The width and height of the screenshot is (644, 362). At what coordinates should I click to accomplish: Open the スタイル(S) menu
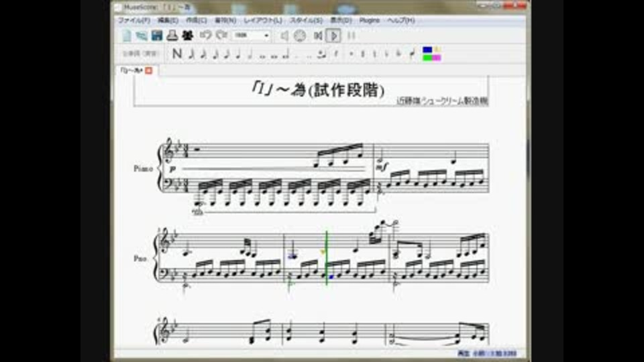click(307, 20)
